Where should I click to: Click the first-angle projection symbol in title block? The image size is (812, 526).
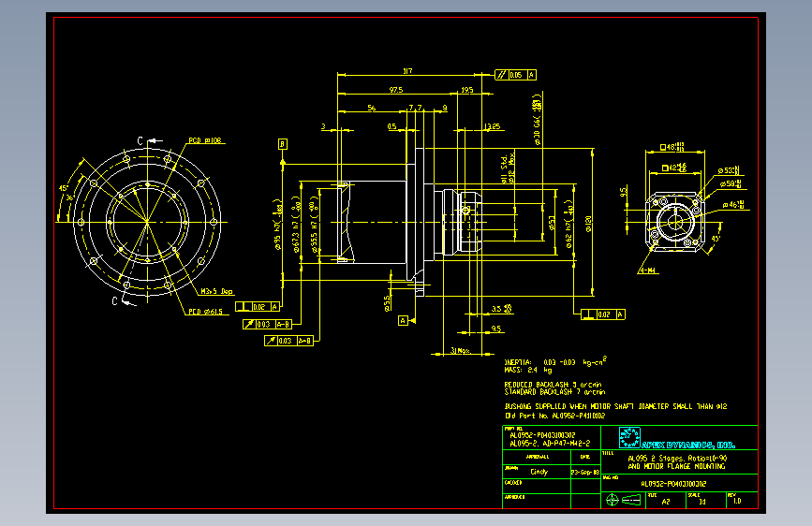click(624, 500)
